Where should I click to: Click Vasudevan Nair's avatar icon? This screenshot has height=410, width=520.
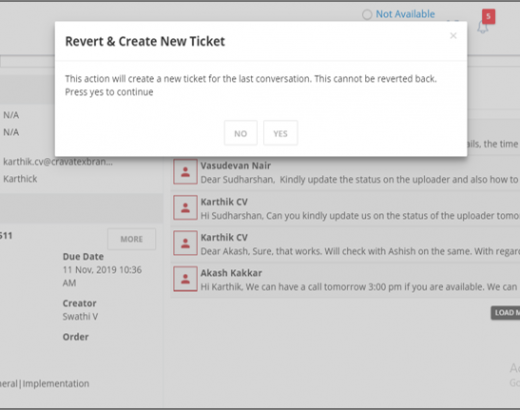185,172
